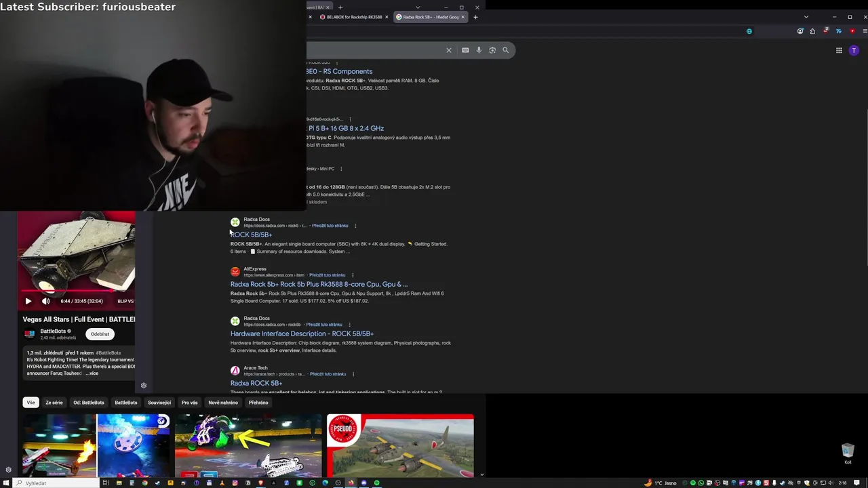
Task: Open the red YouTube extension icon
Action: pos(852,31)
